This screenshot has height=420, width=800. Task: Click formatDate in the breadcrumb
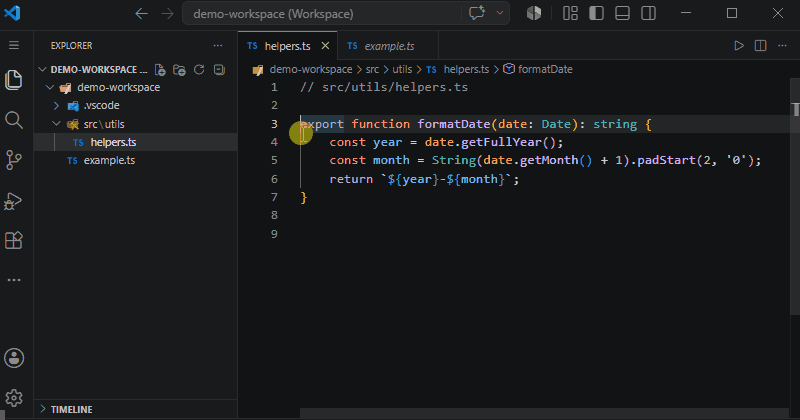545,69
